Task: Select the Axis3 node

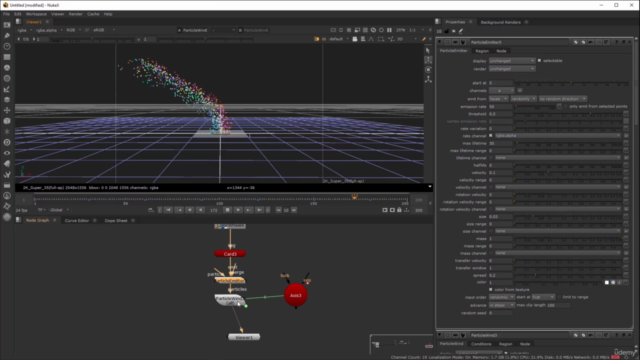Action: (296, 295)
